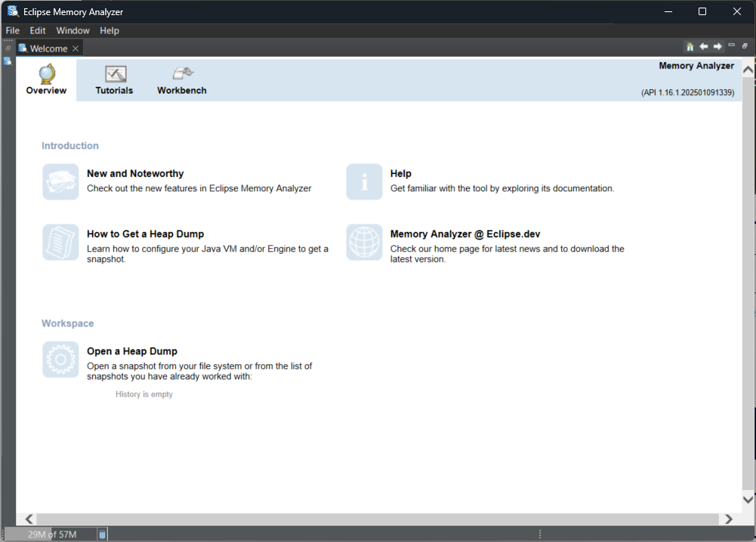
Task: Switch to the Workbench page
Action: (x=181, y=80)
